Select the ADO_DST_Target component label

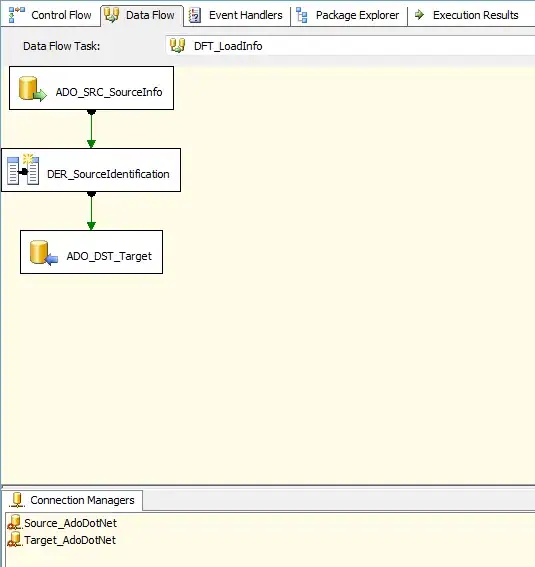pyautogui.click(x=109, y=256)
